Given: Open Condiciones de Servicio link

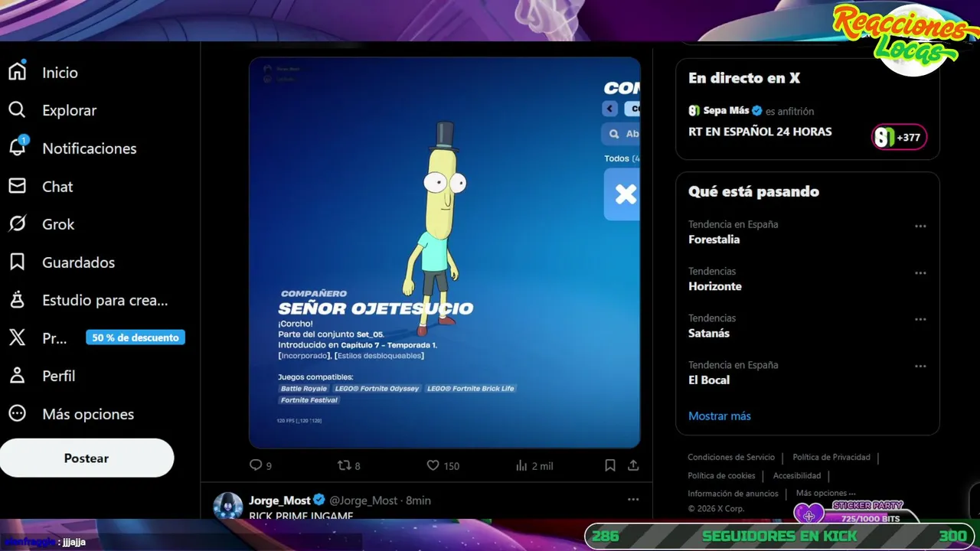Looking at the screenshot, I should (731, 457).
